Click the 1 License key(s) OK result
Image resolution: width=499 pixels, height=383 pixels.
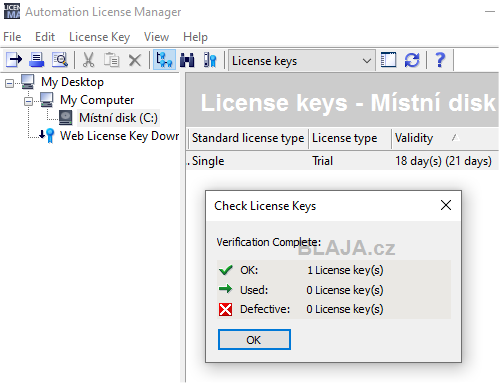(345, 270)
